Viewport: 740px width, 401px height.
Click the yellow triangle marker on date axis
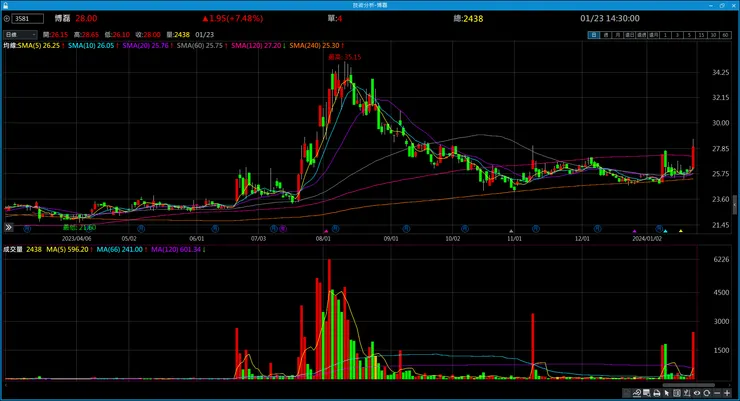(x=681, y=231)
